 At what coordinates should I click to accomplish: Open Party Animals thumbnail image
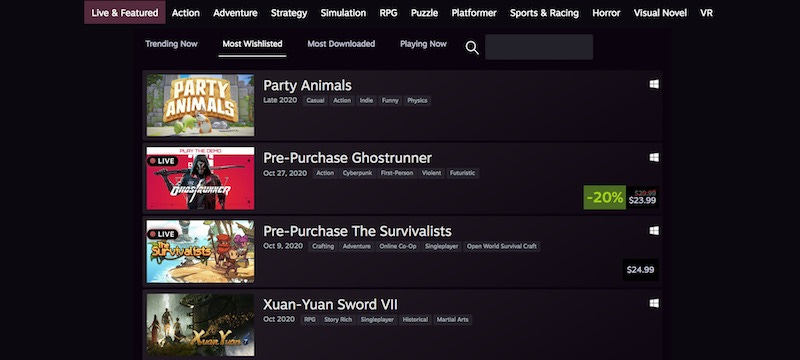pos(200,106)
